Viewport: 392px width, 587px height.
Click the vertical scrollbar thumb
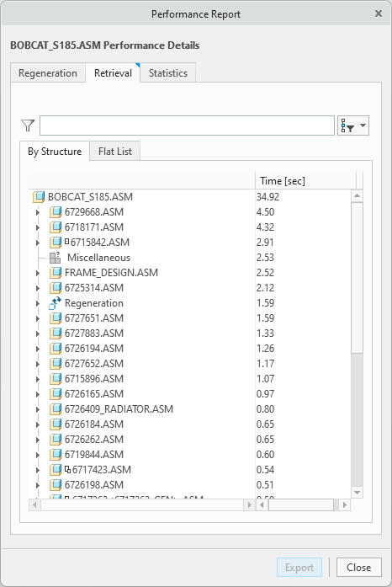[357, 277]
